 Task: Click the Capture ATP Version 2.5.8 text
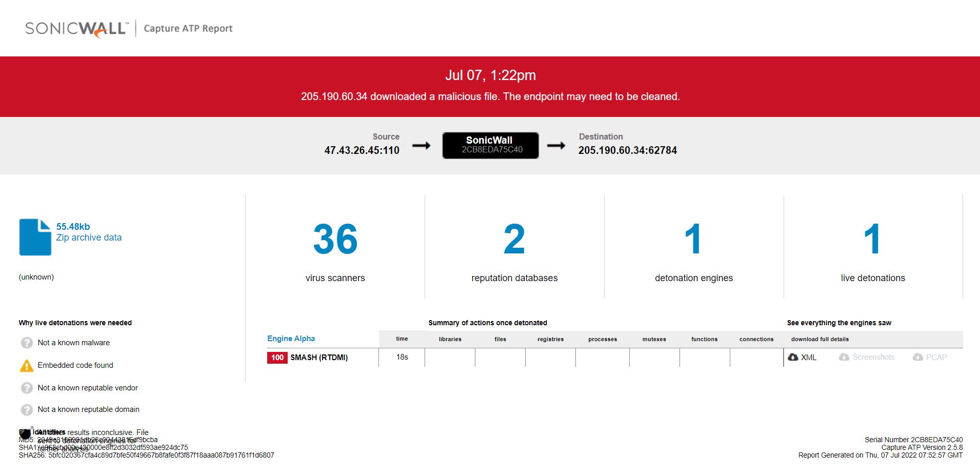click(922, 447)
